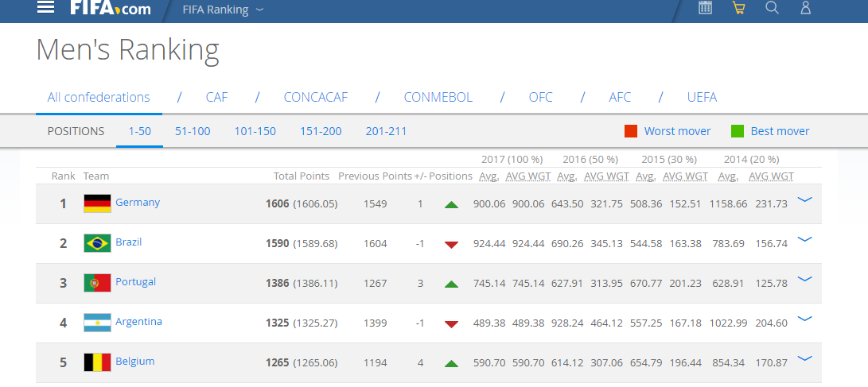Screen dimensions: 868x387
Task: Show positions 51-100
Action: click(193, 132)
